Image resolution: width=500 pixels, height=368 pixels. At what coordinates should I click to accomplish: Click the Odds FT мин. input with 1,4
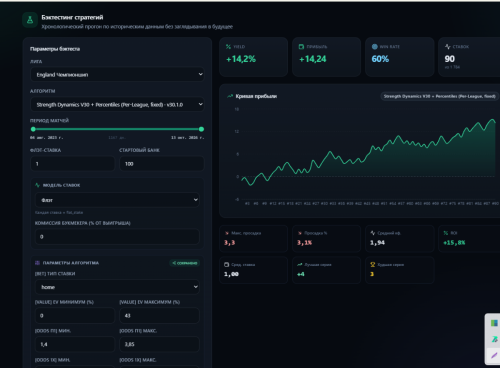75,344
